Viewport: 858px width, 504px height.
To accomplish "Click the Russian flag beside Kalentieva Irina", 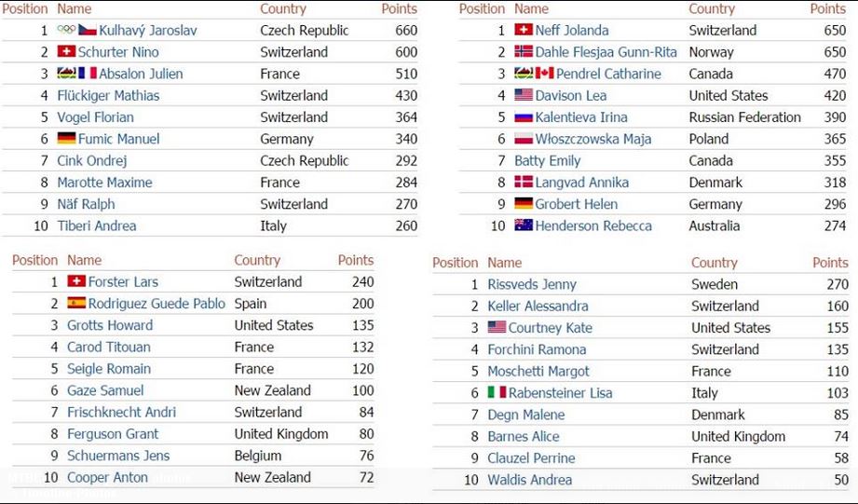I will (524, 117).
